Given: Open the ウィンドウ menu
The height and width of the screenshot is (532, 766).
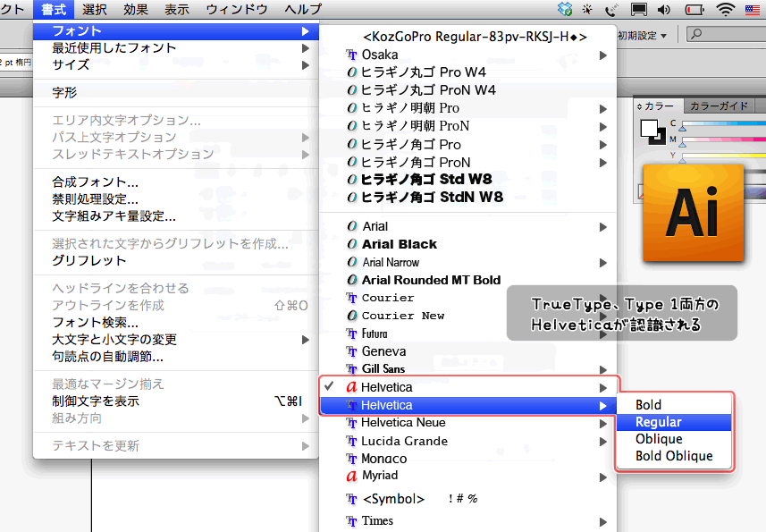Looking at the screenshot, I should point(237,9).
